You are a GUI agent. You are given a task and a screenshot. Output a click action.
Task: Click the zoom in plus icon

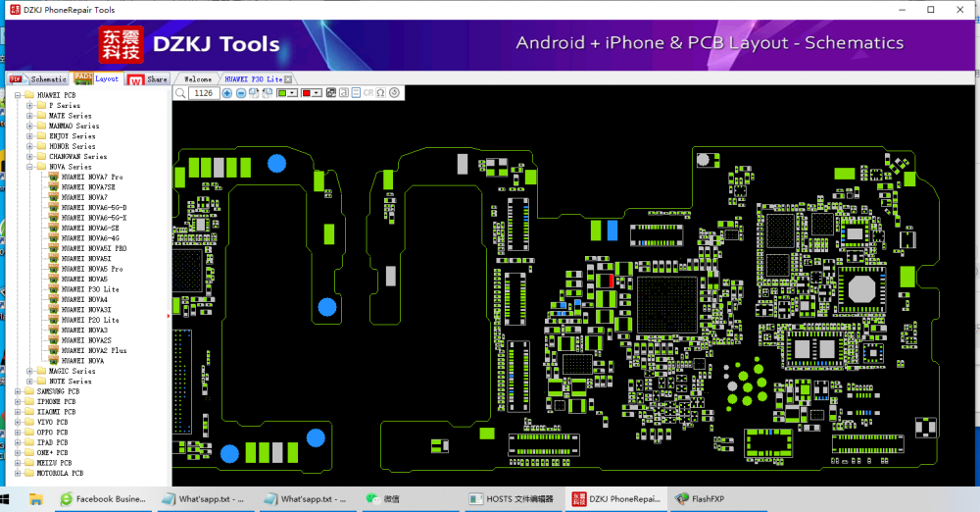point(227,93)
